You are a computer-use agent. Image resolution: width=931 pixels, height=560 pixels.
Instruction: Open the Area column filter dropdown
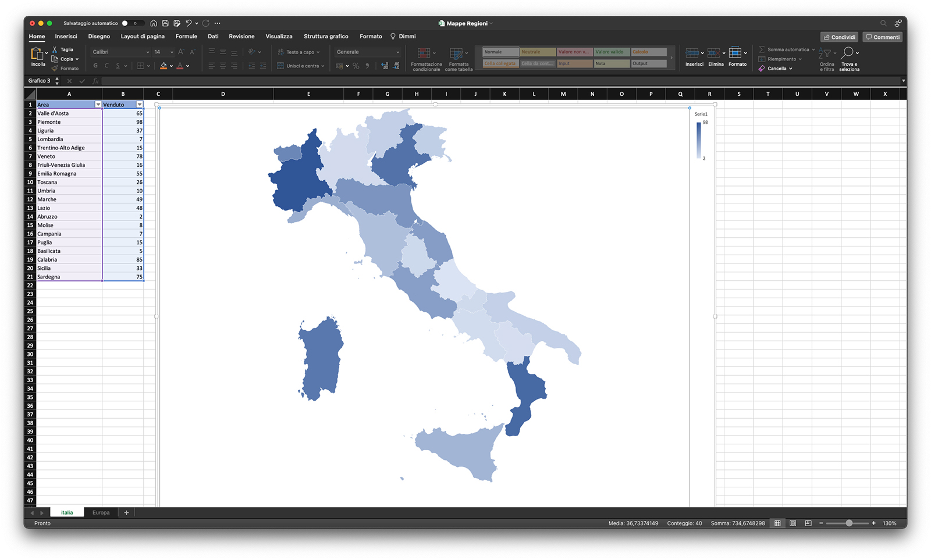click(x=98, y=105)
